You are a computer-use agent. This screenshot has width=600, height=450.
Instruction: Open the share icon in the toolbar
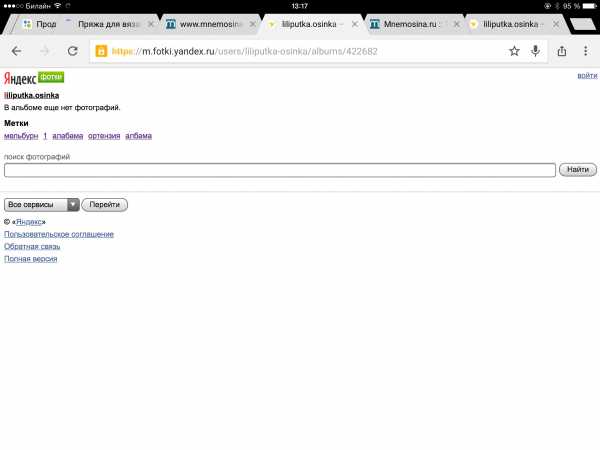coord(562,51)
